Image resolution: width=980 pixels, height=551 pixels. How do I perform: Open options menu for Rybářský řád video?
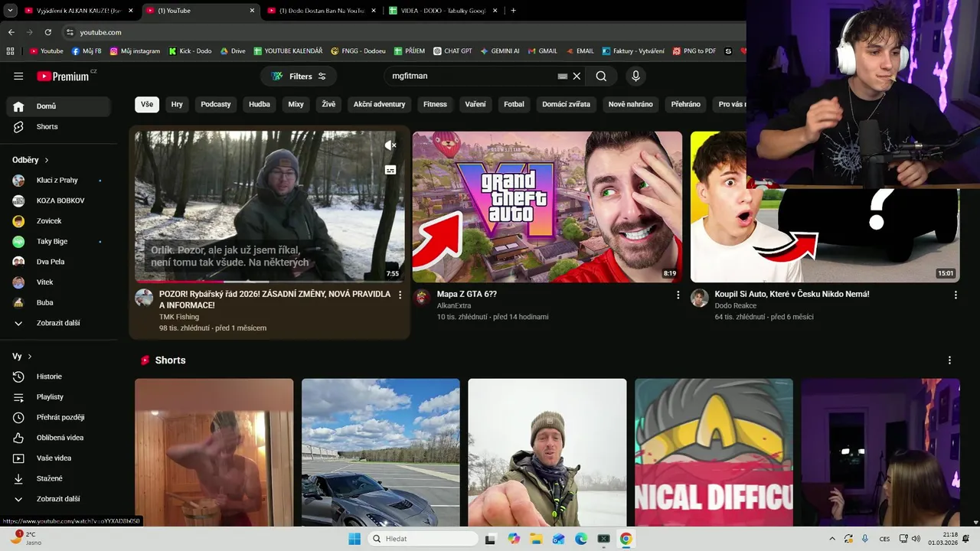400,295
